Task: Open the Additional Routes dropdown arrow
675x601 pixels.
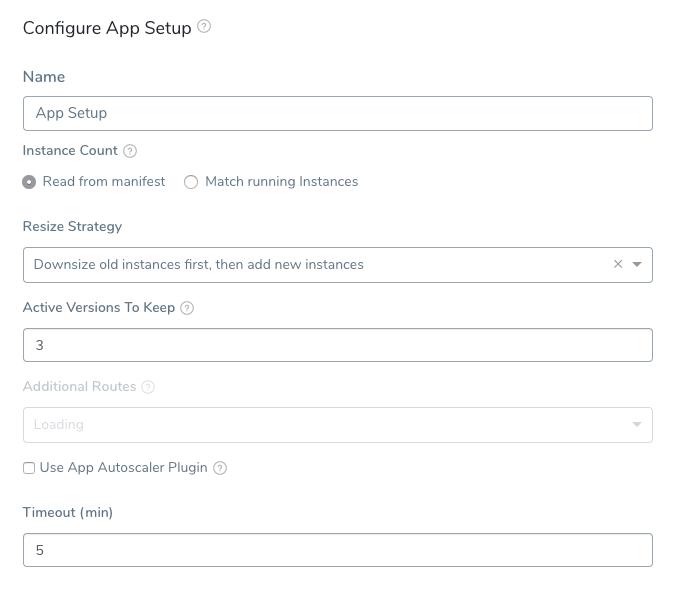Action: pyautogui.click(x=637, y=424)
